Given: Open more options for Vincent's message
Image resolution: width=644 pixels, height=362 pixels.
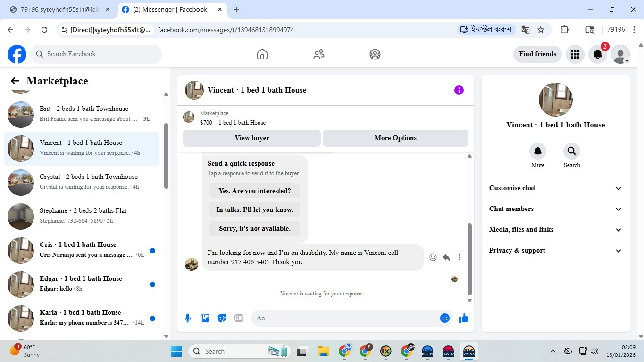Looking at the screenshot, I should point(460,257).
